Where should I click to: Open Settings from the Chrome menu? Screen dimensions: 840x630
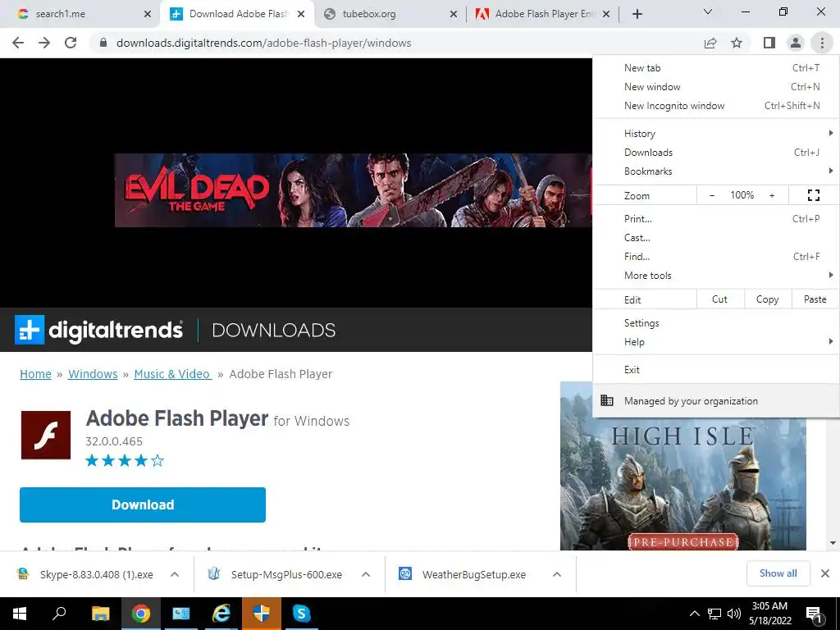pyautogui.click(x=715, y=323)
